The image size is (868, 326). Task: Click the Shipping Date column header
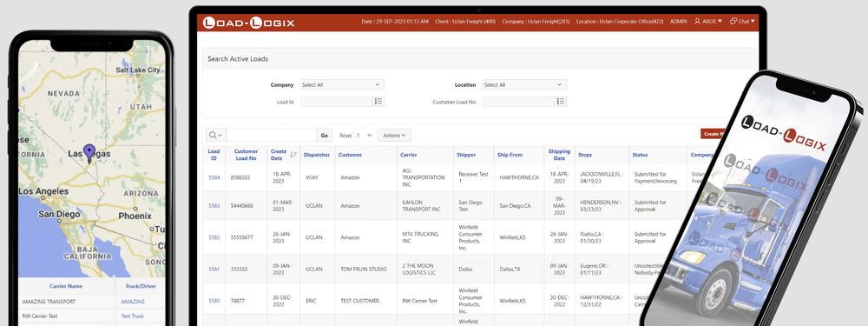[x=559, y=155]
